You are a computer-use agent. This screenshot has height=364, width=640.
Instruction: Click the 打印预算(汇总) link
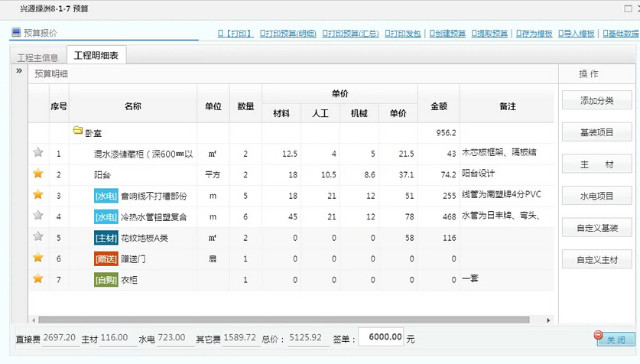tap(352, 34)
